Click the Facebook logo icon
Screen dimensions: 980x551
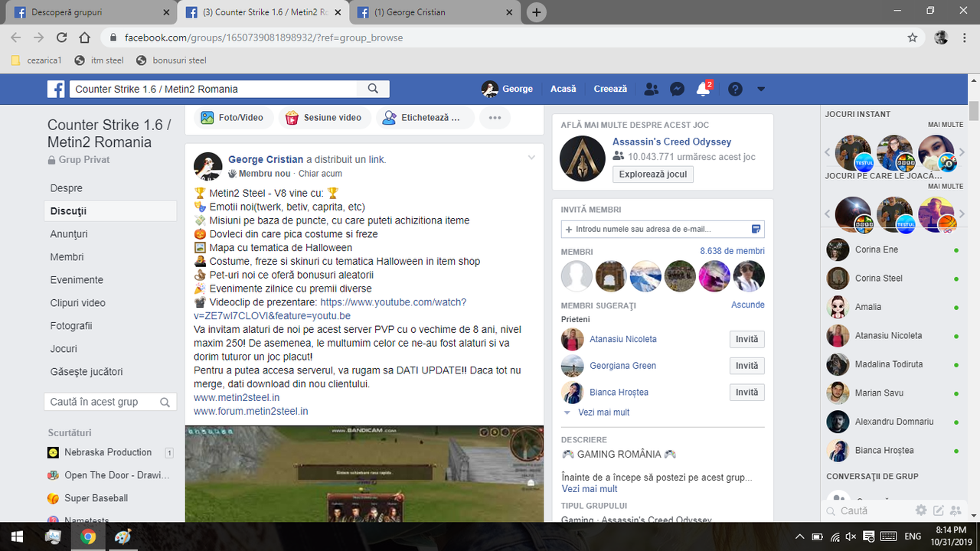point(56,89)
